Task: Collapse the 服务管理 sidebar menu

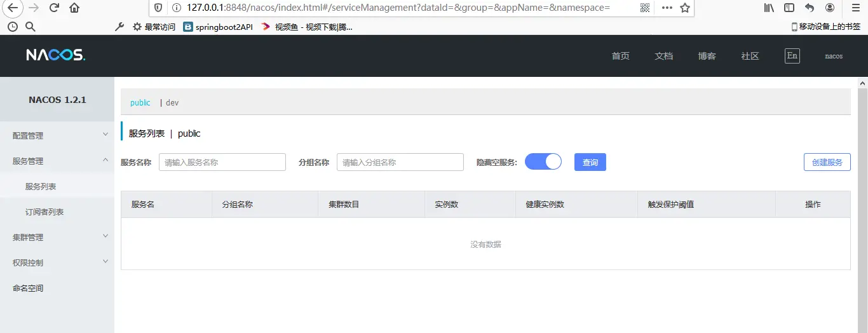Action: point(57,161)
